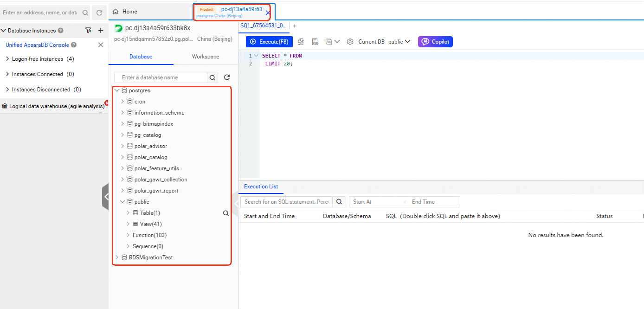Click the green PolarDB instance logo

[x=118, y=28]
